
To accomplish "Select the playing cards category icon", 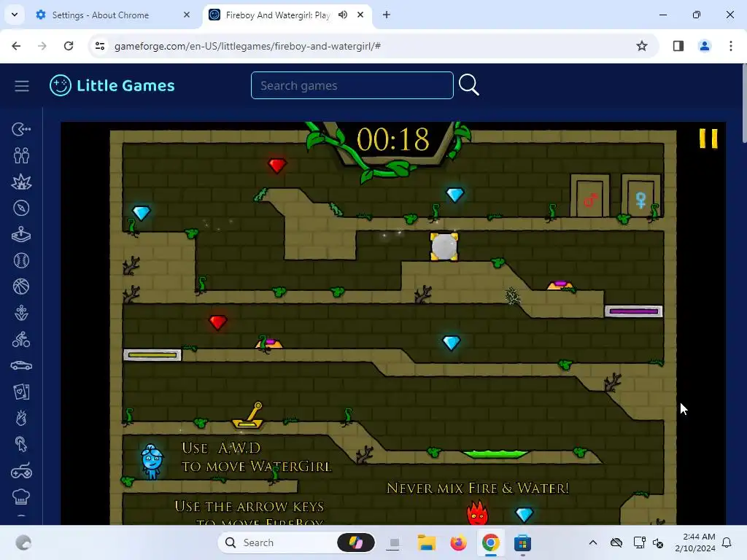I will (x=21, y=392).
